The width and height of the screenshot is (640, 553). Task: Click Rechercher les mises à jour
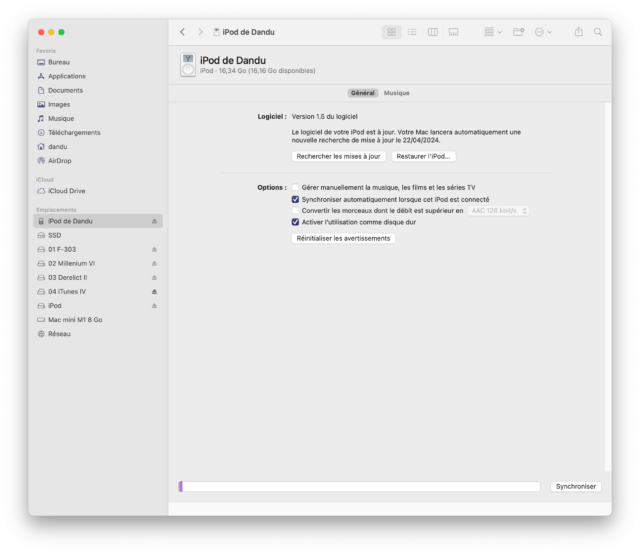tap(338, 156)
